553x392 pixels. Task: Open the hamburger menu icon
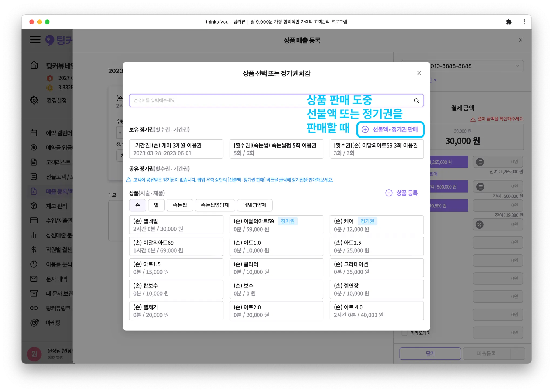click(x=35, y=40)
